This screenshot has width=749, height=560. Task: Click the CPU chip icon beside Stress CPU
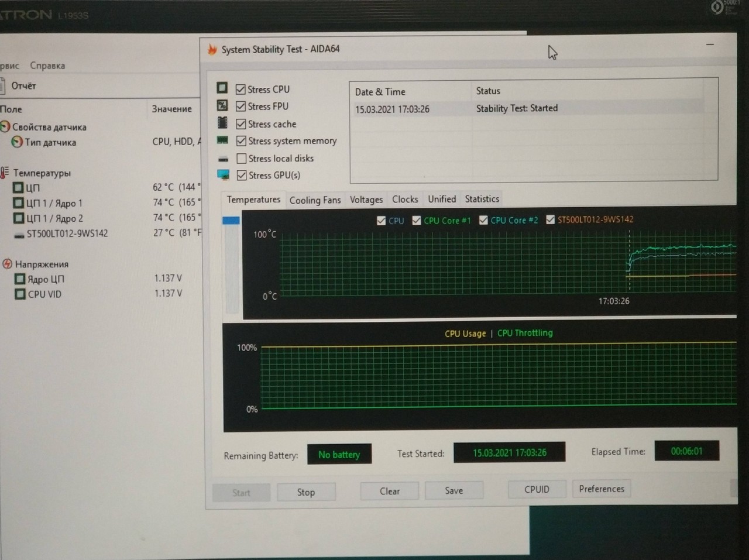(x=222, y=88)
